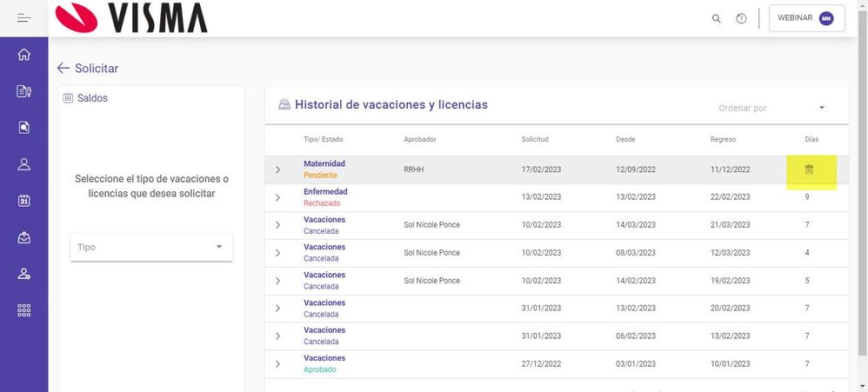Click the page vertical scrollbar
This screenshot has height=392, width=868.
[x=863, y=183]
